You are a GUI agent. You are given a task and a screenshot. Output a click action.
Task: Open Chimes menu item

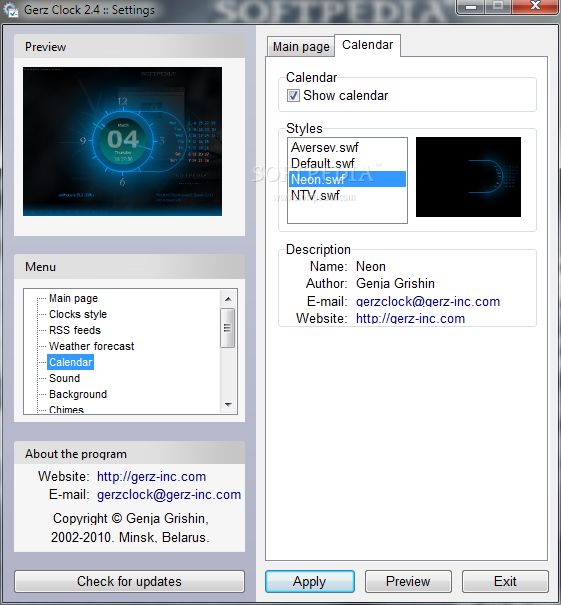coord(66,409)
